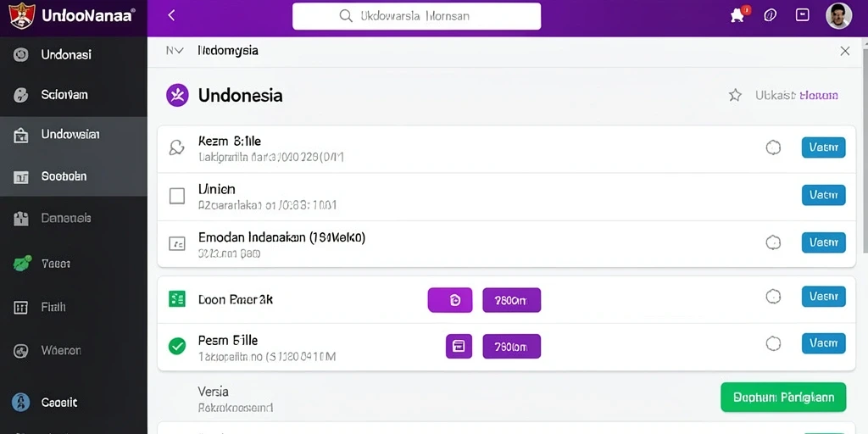Click the green Doon Bmer2k spreadsheet icon
This screenshot has height=434, width=868.
pos(176,299)
